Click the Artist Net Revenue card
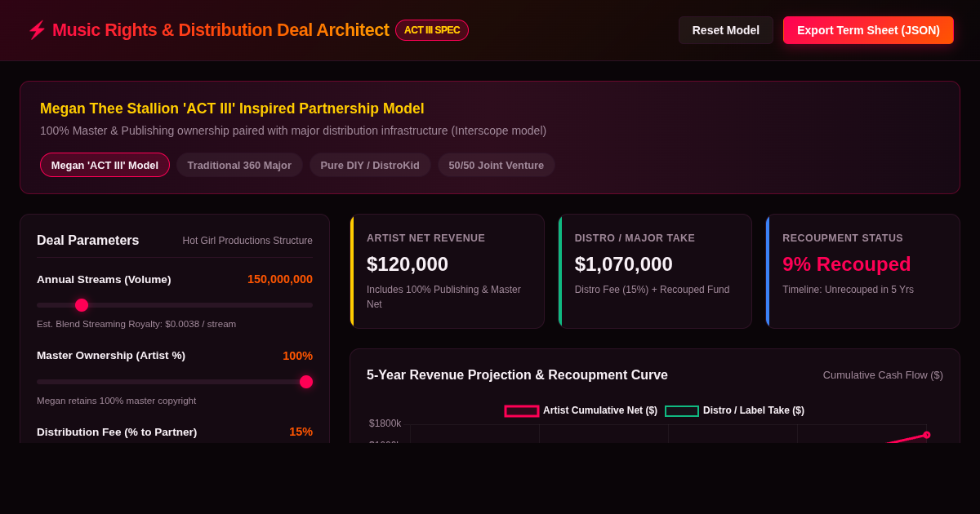 [448, 271]
